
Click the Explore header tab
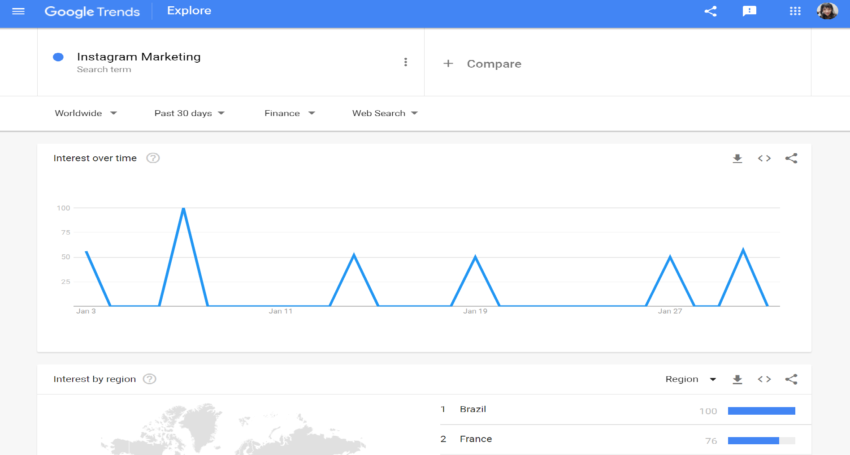pyautogui.click(x=189, y=12)
